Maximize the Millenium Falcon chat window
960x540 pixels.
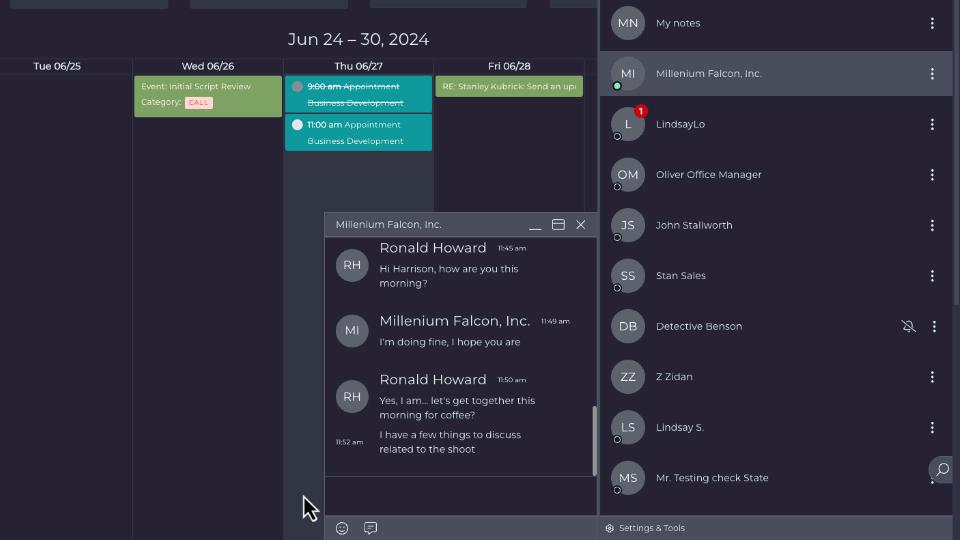click(x=558, y=225)
